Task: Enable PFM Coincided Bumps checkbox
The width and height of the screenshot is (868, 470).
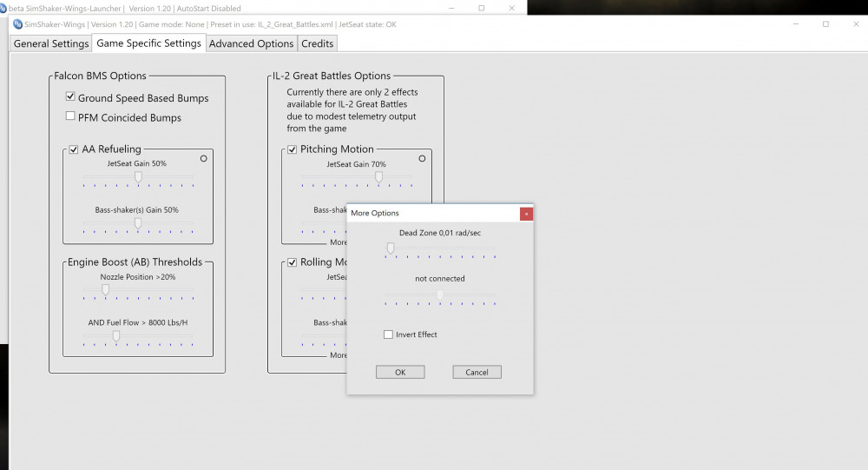Action: pyautogui.click(x=70, y=116)
